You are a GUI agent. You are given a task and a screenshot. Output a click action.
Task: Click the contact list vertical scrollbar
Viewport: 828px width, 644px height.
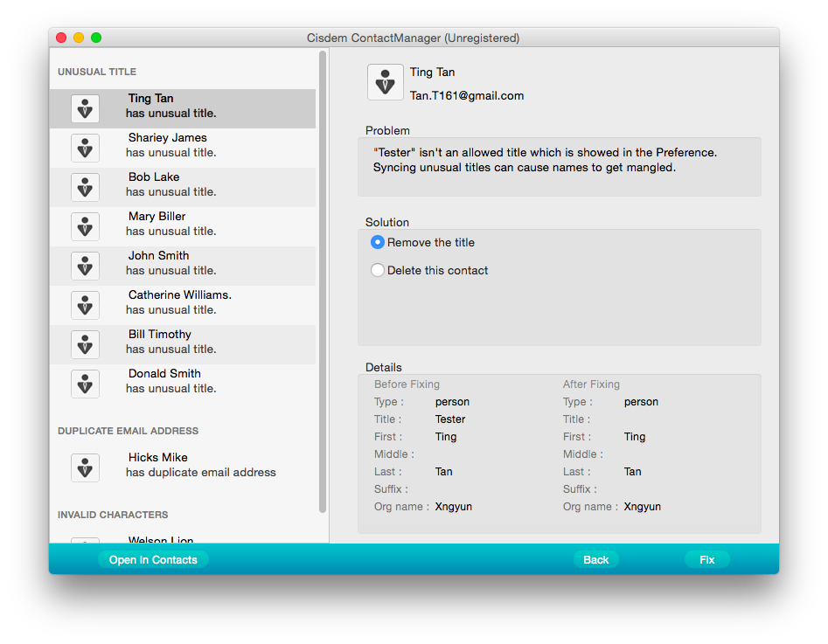pos(323,281)
